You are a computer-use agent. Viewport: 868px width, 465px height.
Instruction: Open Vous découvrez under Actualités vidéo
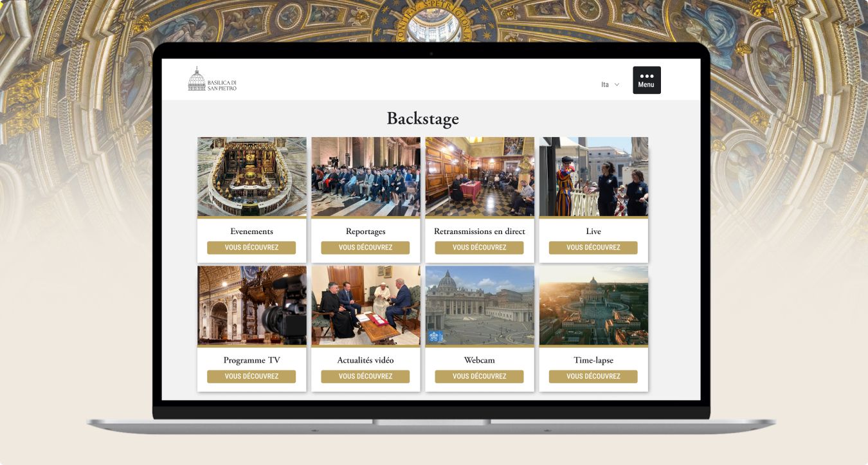pos(365,376)
